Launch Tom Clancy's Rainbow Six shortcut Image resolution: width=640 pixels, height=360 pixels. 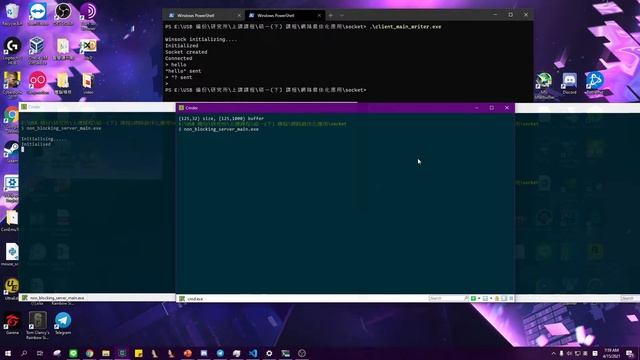click(x=38, y=325)
